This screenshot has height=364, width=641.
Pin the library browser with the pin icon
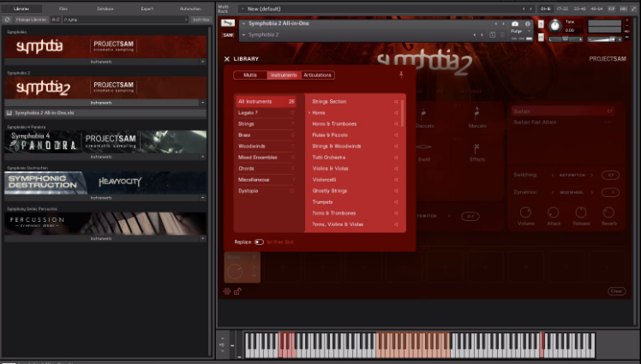click(x=401, y=75)
